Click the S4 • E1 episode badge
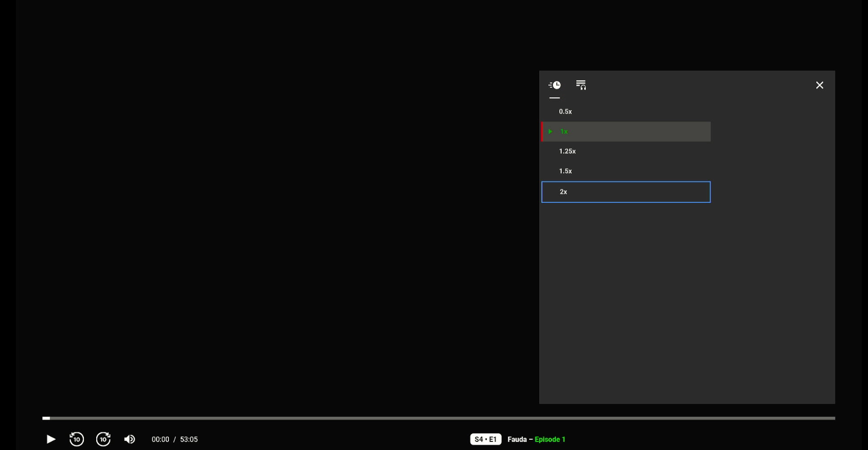This screenshot has width=868, height=450. coord(486,439)
